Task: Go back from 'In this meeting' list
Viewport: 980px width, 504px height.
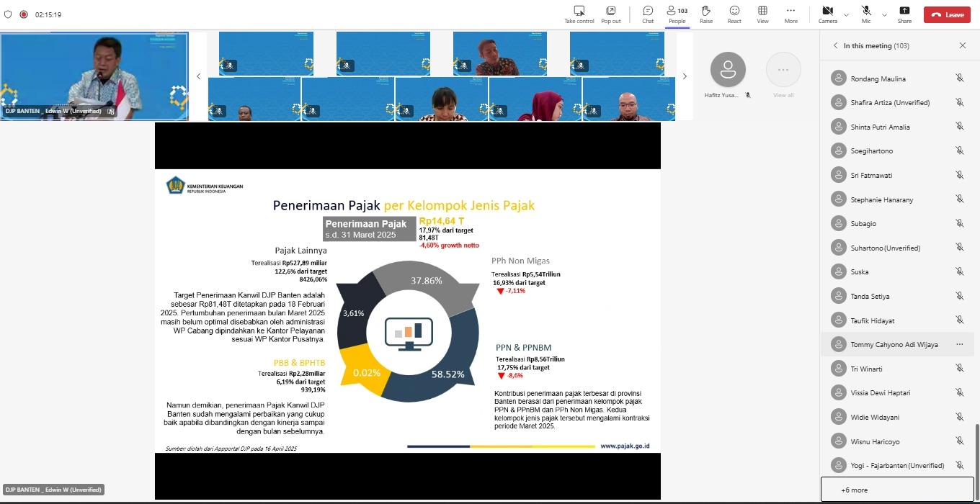Action: pyautogui.click(x=835, y=45)
